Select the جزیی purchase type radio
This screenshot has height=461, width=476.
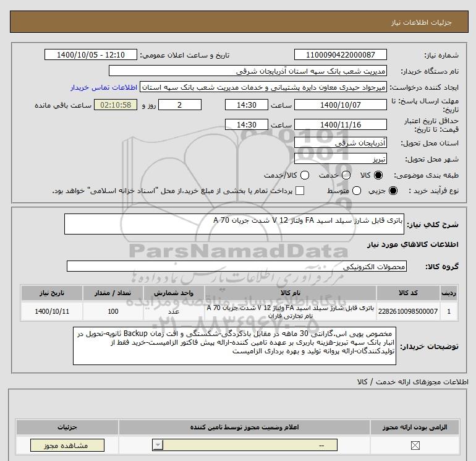click(393, 191)
